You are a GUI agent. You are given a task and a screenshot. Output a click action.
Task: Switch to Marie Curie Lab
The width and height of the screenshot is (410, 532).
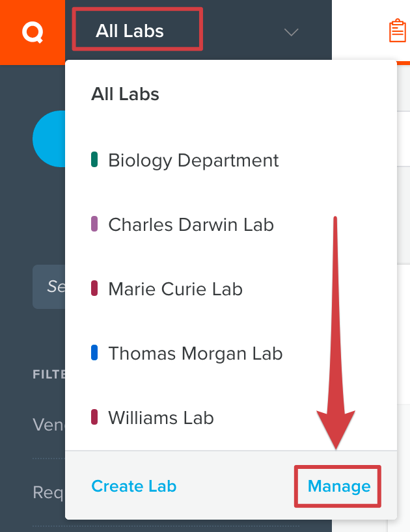[x=176, y=289]
